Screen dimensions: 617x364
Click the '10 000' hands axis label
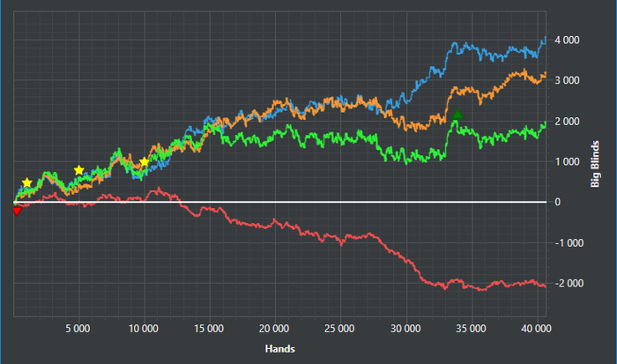click(144, 329)
